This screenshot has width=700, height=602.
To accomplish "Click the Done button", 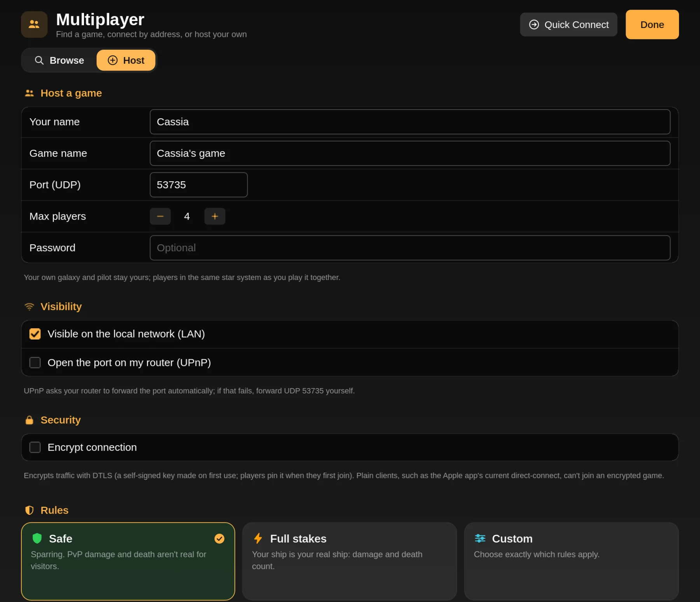I will coord(652,24).
